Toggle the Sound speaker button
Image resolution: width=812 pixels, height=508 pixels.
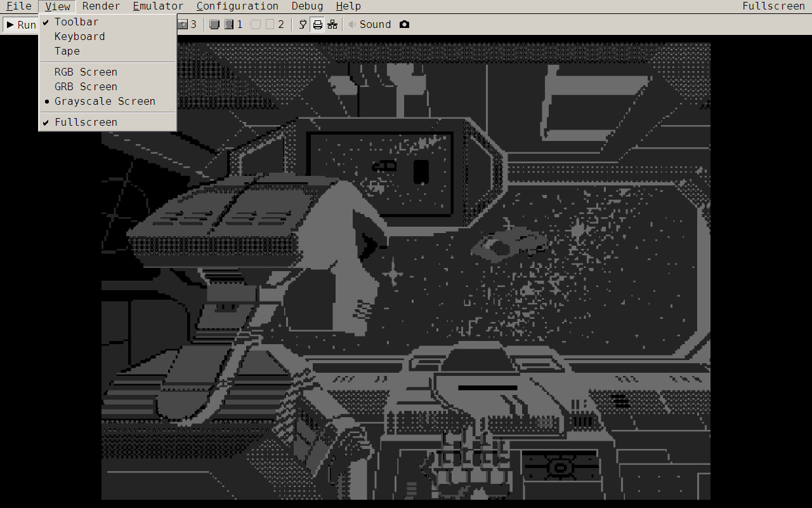click(x=369, y=25)
